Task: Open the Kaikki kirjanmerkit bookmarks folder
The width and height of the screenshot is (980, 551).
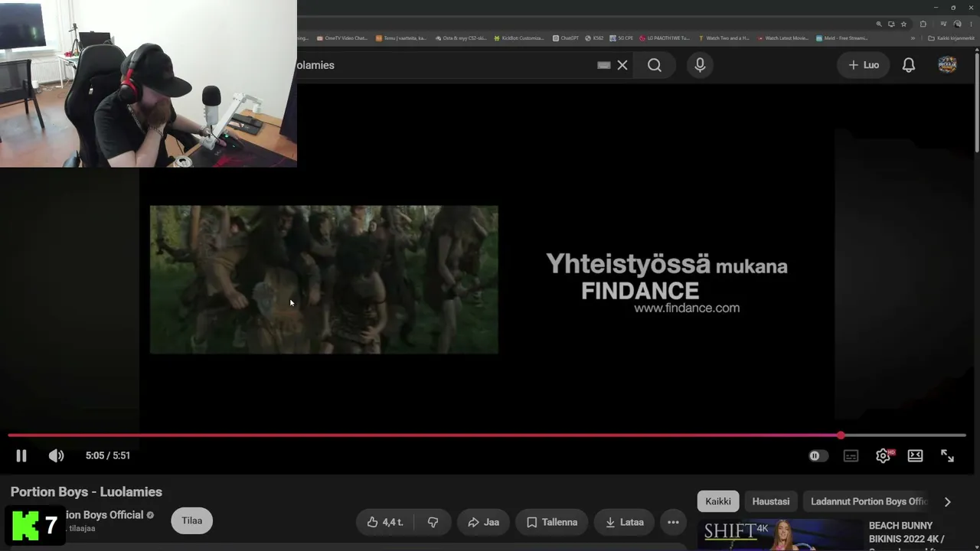Action: tap(952, 37)
